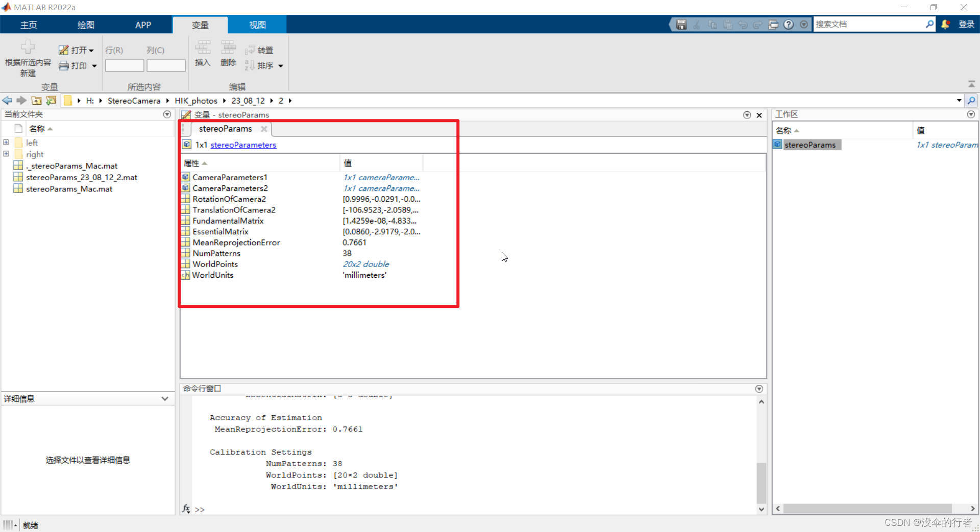
Task: Open the 打开 dropdown in ribbon
Action: pyautogui.click(x=77, y=50)
